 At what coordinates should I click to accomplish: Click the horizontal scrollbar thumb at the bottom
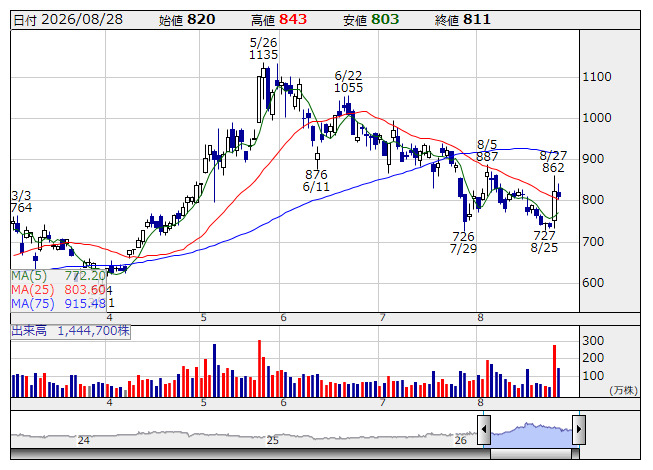(x=531, y=454)
